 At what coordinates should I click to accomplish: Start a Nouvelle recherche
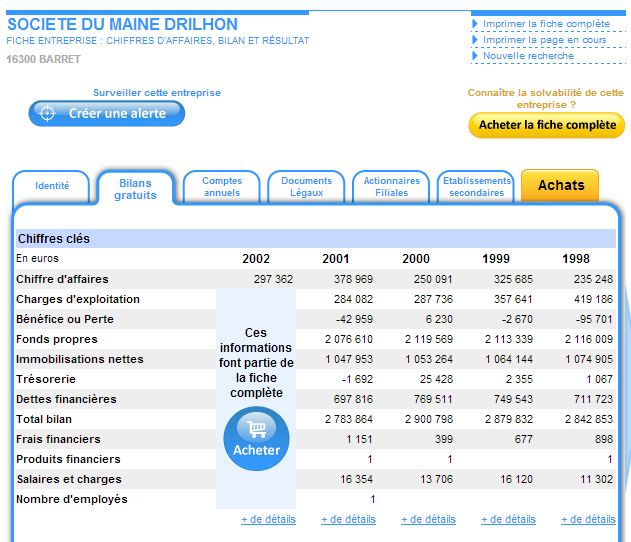(528, 56)
